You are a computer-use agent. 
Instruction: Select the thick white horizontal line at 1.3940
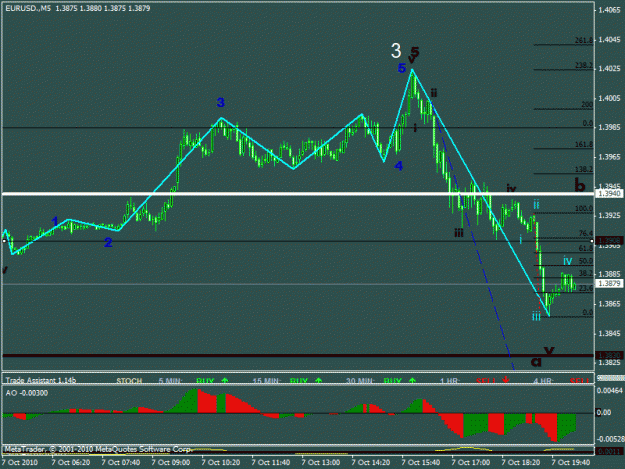click(x=298, y=194)
